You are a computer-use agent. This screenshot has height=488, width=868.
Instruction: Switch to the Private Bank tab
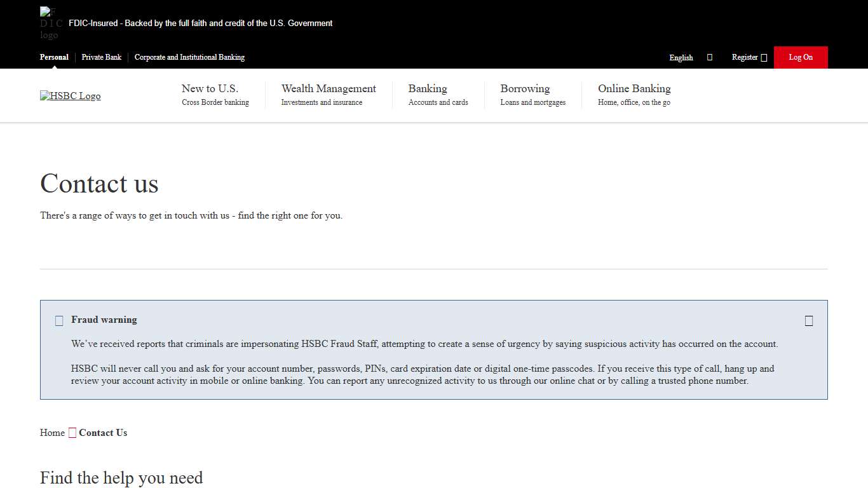click(101, 57)
